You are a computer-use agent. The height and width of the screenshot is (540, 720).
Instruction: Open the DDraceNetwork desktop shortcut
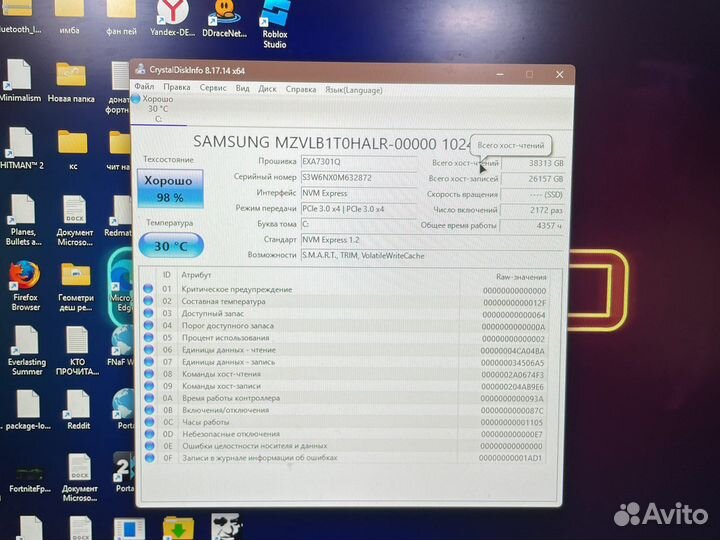coord(225,19)
